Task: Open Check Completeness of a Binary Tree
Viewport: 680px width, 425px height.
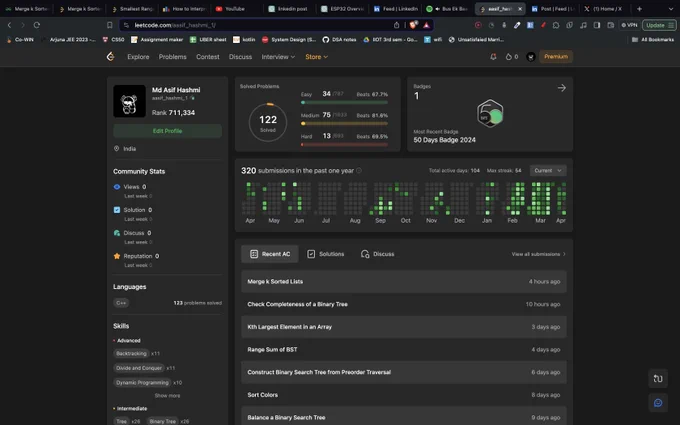Action: pos(404,304)
